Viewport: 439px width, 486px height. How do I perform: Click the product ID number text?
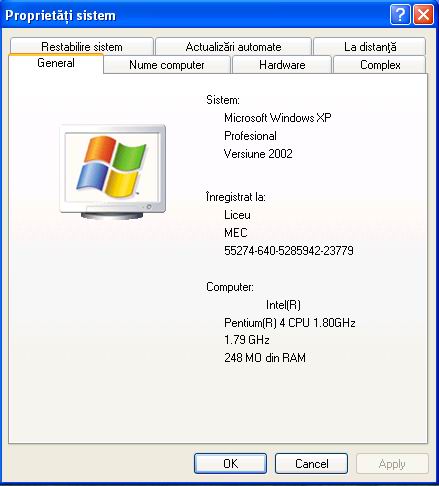click(x=289, y=250)
